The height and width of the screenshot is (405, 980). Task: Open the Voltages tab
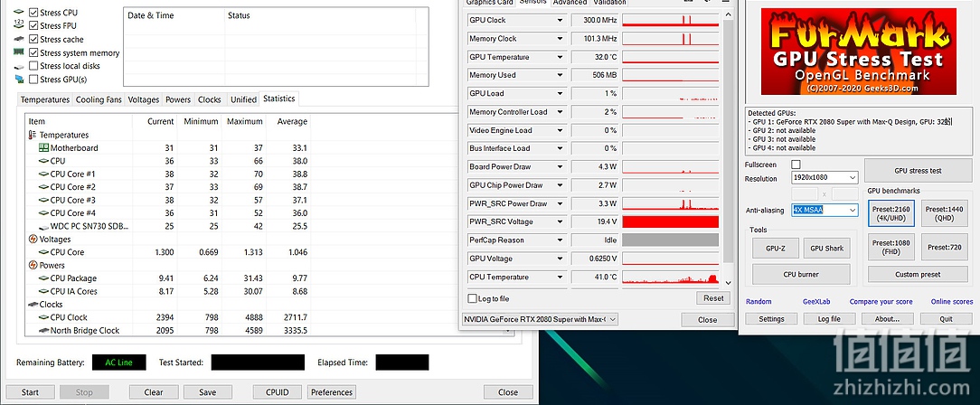(143, 99)
